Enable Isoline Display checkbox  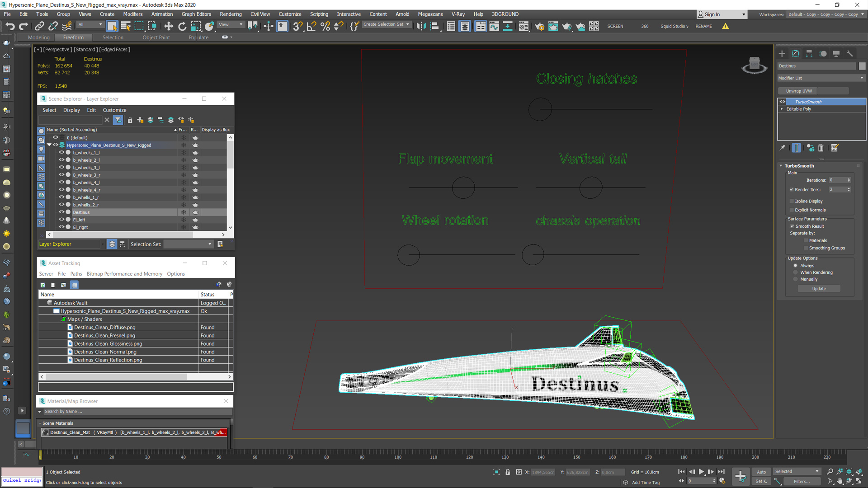tap(792, 201)
